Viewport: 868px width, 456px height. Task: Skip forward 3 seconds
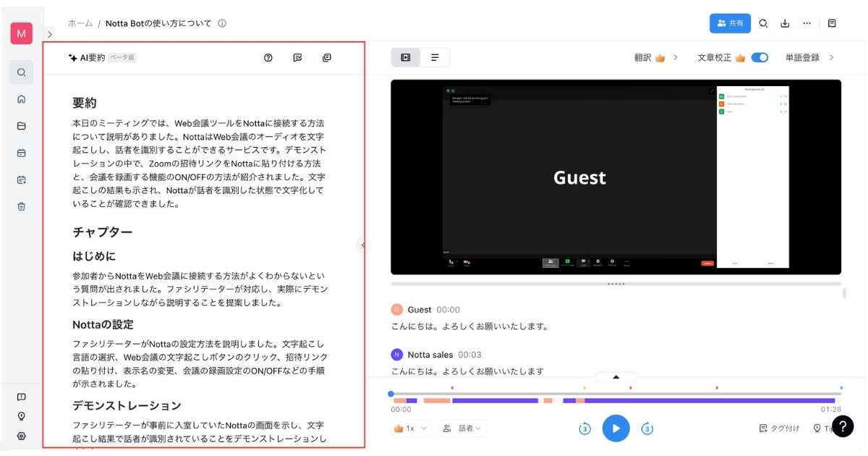tap(647, 428)
